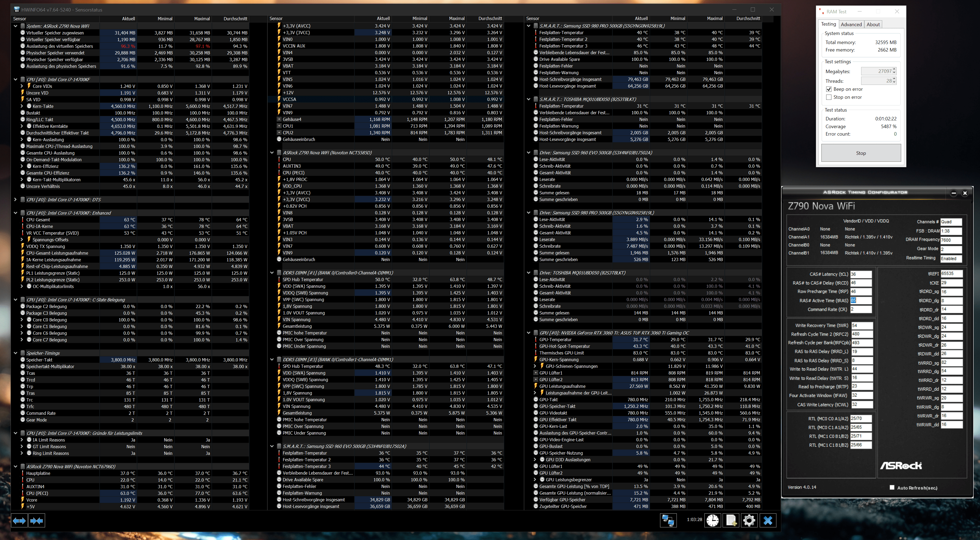Collapse the Speicher-Timings sensor group
The image size is (980, 540).
pyautogui.click(x=15, y=353)
